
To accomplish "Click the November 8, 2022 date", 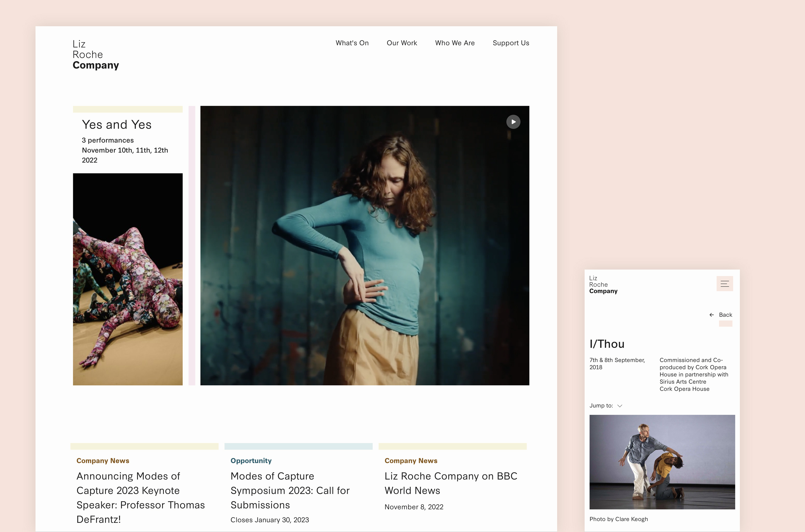I will click(414, 507).
